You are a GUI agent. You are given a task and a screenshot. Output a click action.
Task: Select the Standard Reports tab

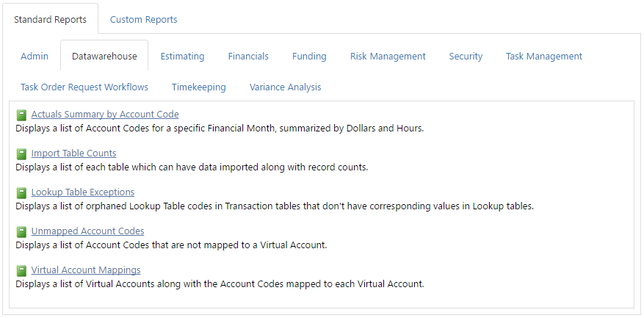(x=50, y=19)
